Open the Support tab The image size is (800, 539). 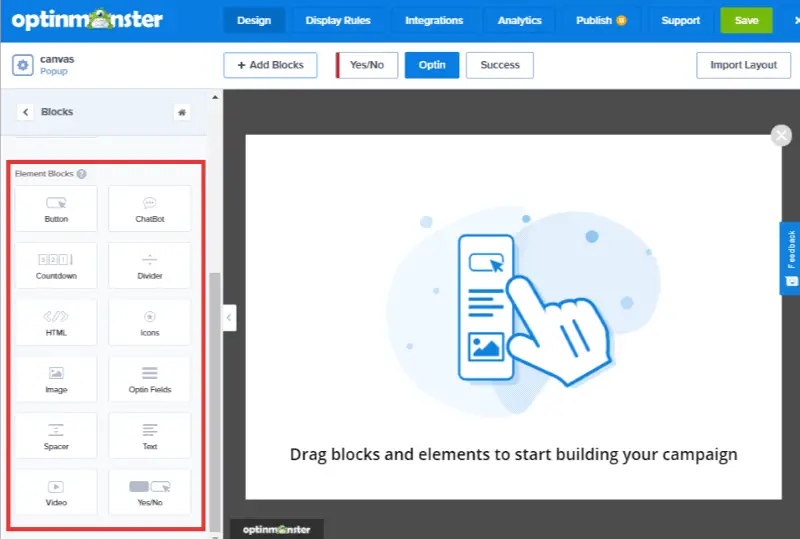pyautogui.click(x=681, y=20)
